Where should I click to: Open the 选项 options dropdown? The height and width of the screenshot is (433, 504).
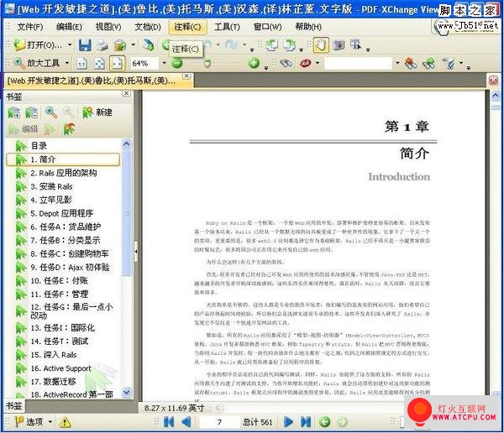pos(34,421)
